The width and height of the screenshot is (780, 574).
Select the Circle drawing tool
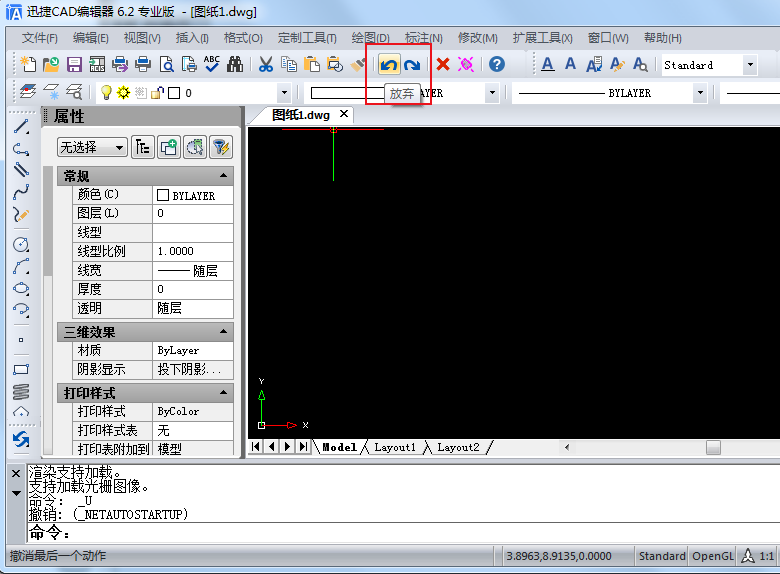coord(21,244)
